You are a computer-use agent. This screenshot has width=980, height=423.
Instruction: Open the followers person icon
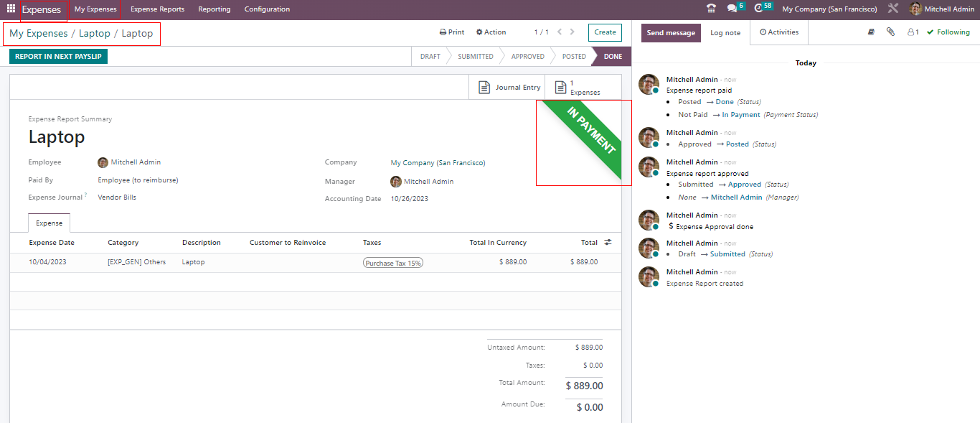click(x=913, y=32)
